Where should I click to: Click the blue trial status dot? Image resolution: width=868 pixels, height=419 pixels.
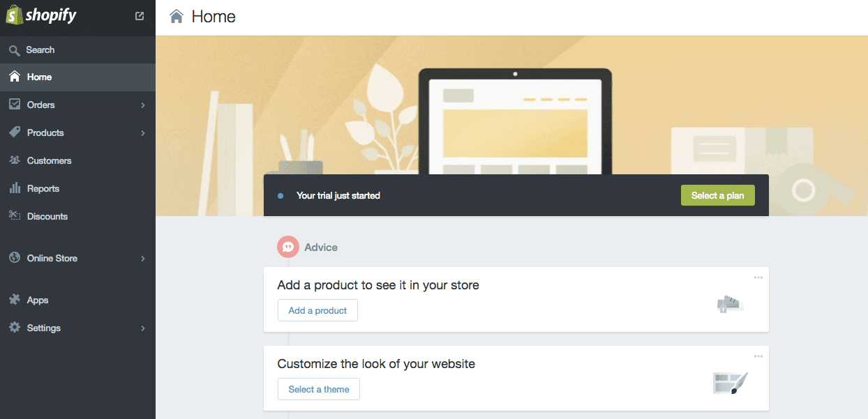280,196
